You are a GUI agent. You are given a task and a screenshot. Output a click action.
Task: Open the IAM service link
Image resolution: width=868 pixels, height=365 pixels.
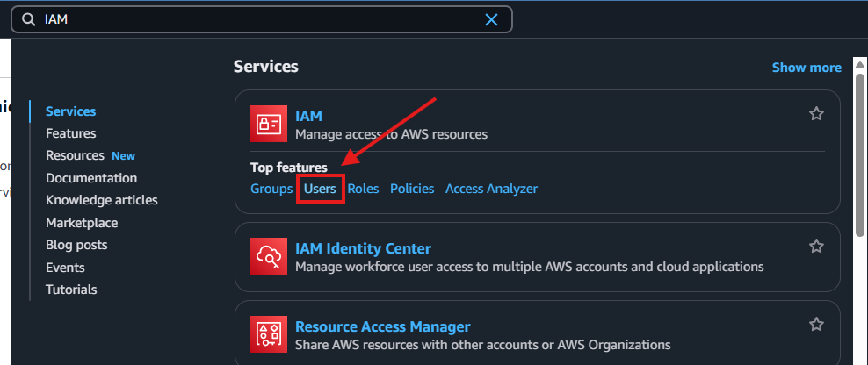pos(308,116)
